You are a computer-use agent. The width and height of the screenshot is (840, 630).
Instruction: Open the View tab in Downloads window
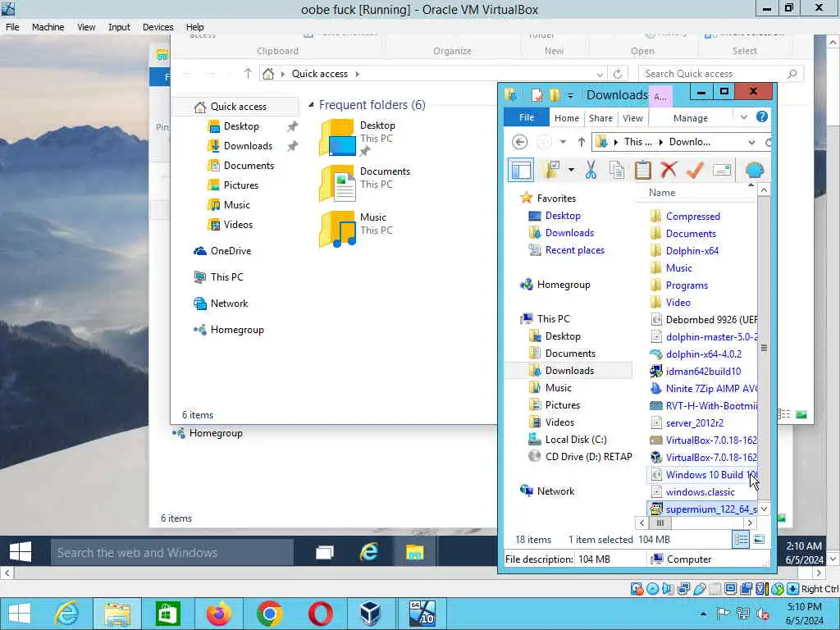[632, 118]
